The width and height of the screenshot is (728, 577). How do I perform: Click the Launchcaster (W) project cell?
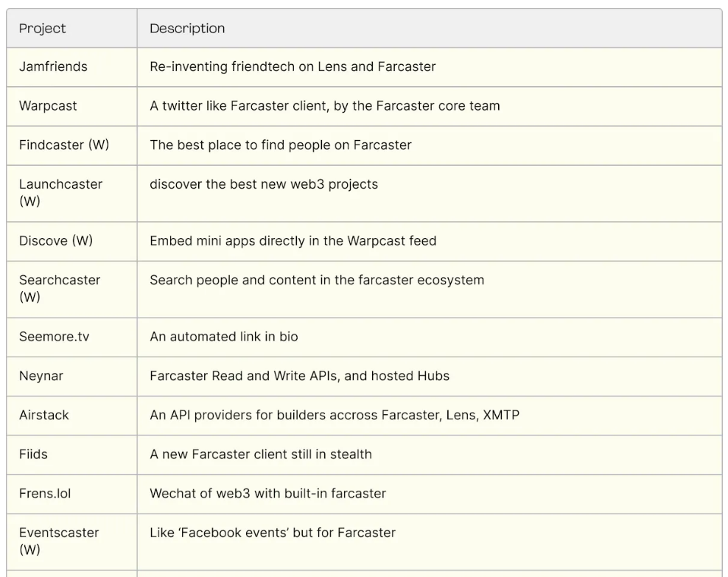[60, 192]
